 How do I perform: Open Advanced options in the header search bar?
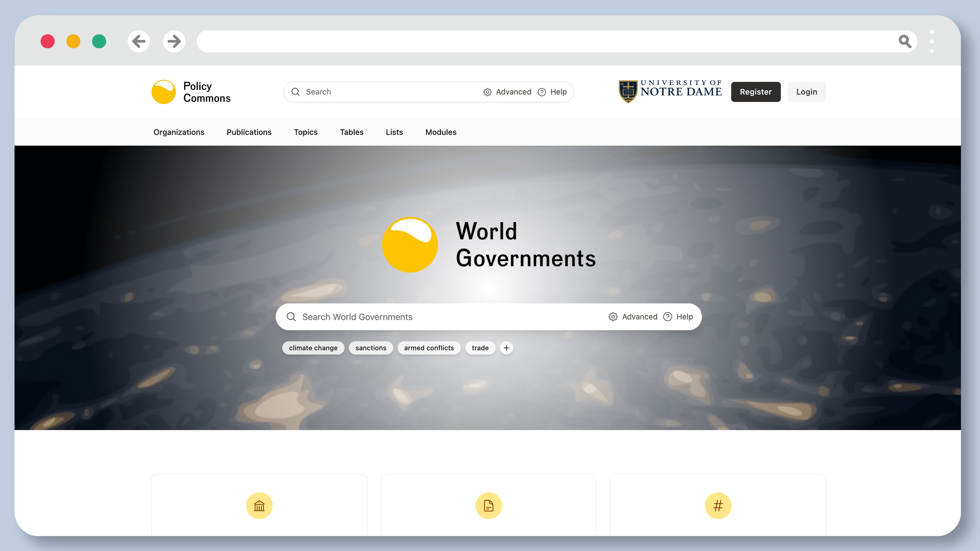click(x=507, y=92)
